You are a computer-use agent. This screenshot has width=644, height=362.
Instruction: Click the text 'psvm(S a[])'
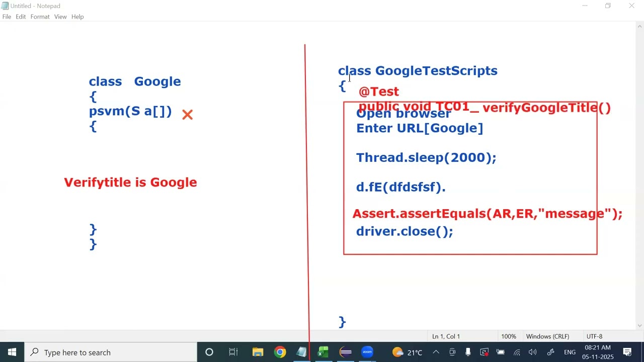coord(130,111)
